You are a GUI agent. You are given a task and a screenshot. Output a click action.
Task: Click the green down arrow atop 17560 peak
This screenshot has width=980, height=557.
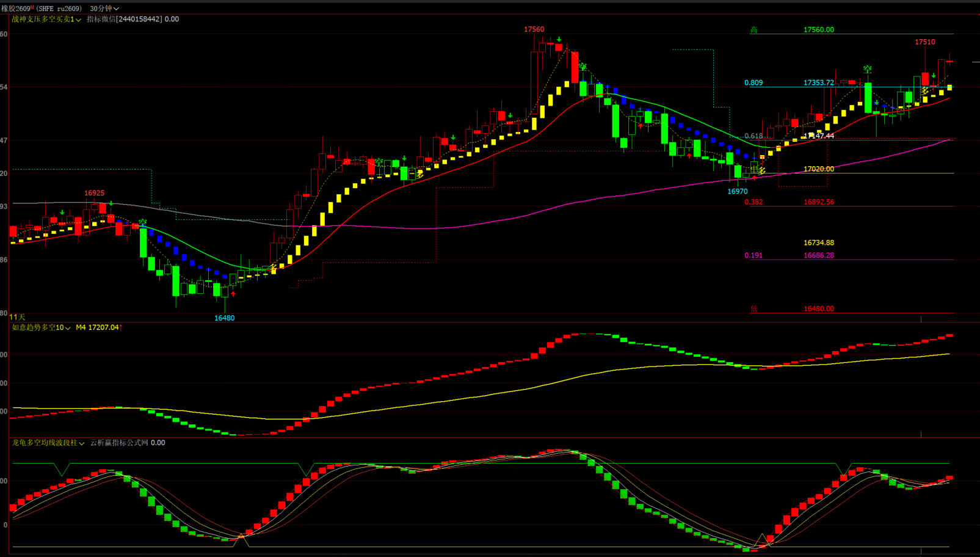tap(559, 39)
